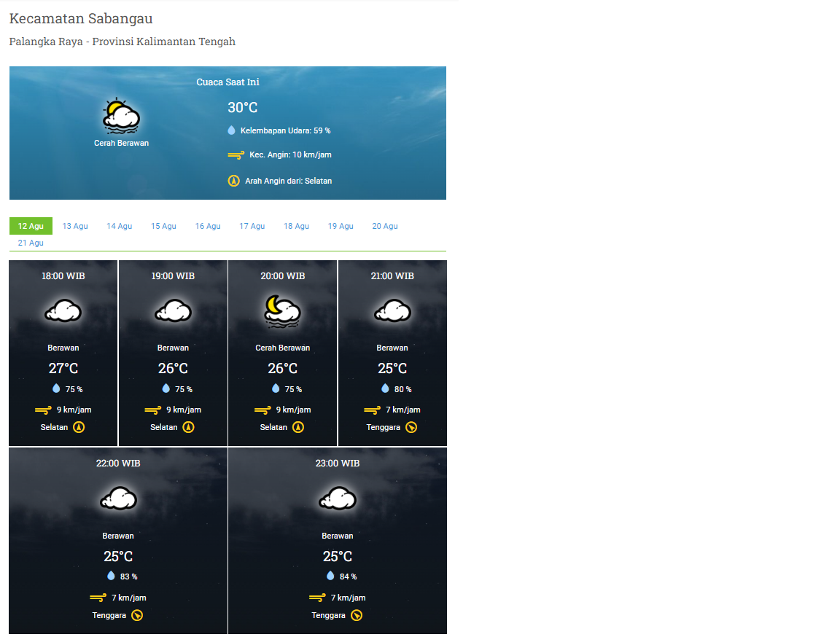This screenshot has height=637, width=840.
Task: Click the Tenggara compass icon at 22:00 WIB
Action: pos(137,615)
